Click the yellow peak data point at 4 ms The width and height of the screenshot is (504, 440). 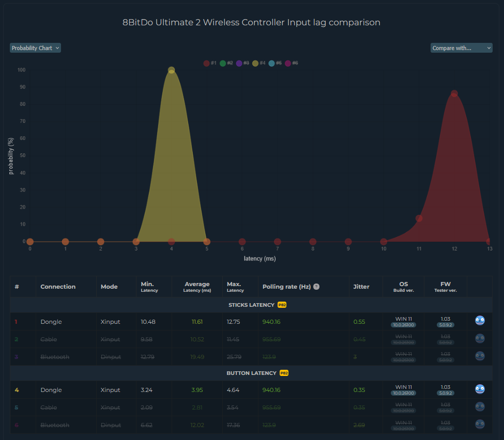(x=171, y=70)
